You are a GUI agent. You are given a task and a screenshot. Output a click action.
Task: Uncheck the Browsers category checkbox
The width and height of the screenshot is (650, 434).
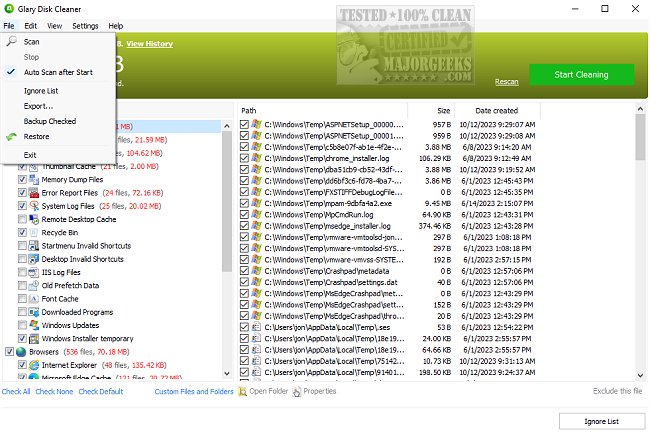coord(10,352)
